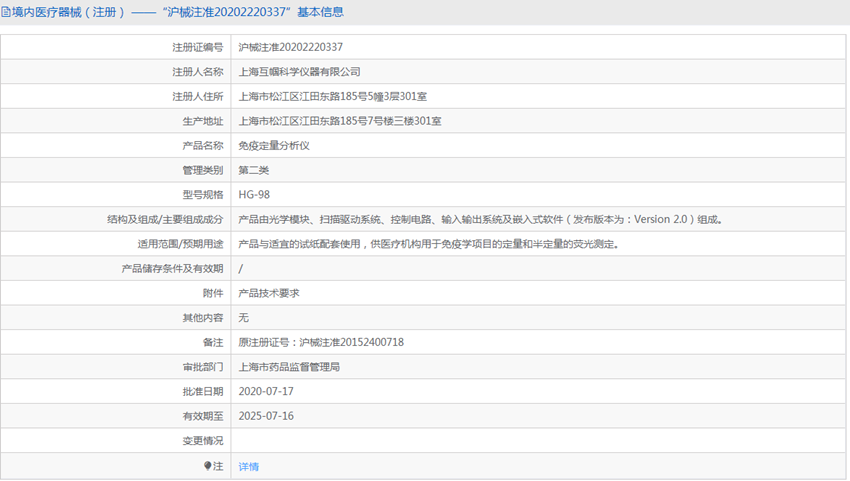Select remark 原注册证号：沪械注准20152400718
850x481 pixels.
pos(321,342)
